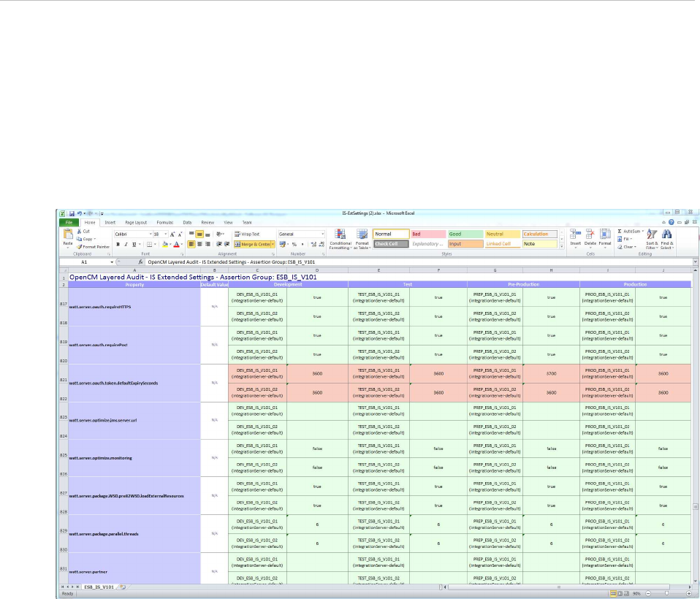Increase font size with the Grow Font icon

coord(172,234)
